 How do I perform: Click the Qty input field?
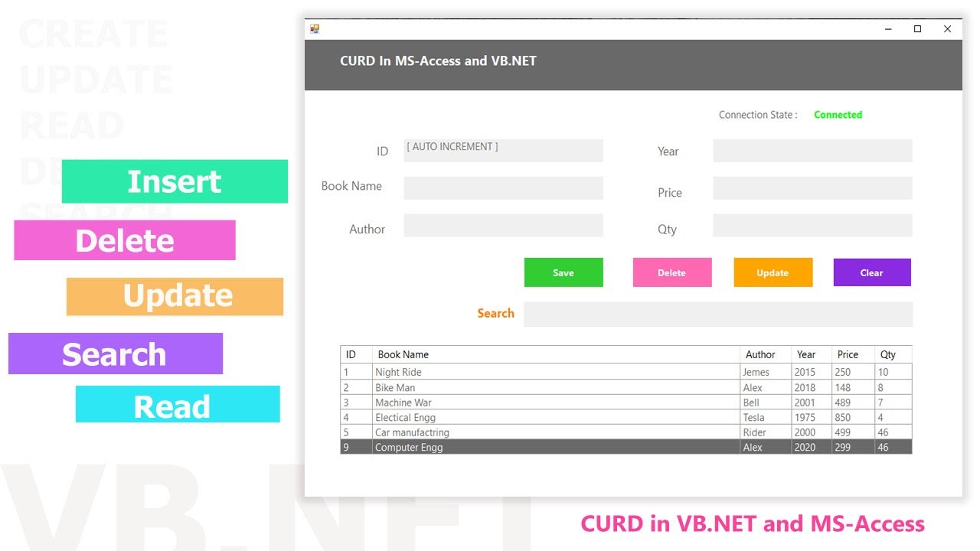(x=813, y=226)
